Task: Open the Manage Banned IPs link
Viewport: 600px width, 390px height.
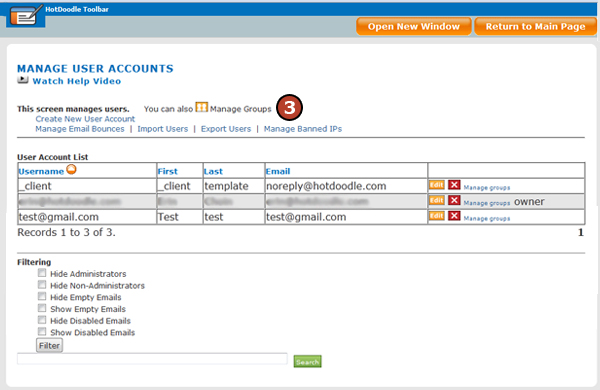Action: coord(303,129)
